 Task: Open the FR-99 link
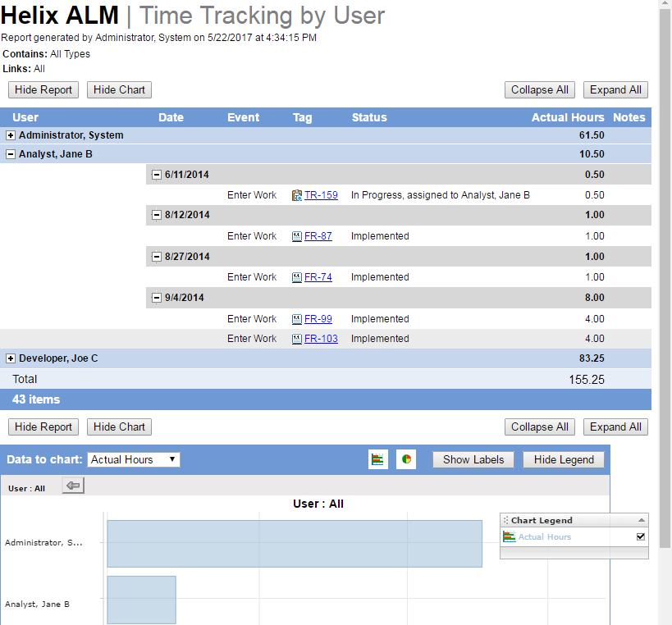[x=318, y=319]
